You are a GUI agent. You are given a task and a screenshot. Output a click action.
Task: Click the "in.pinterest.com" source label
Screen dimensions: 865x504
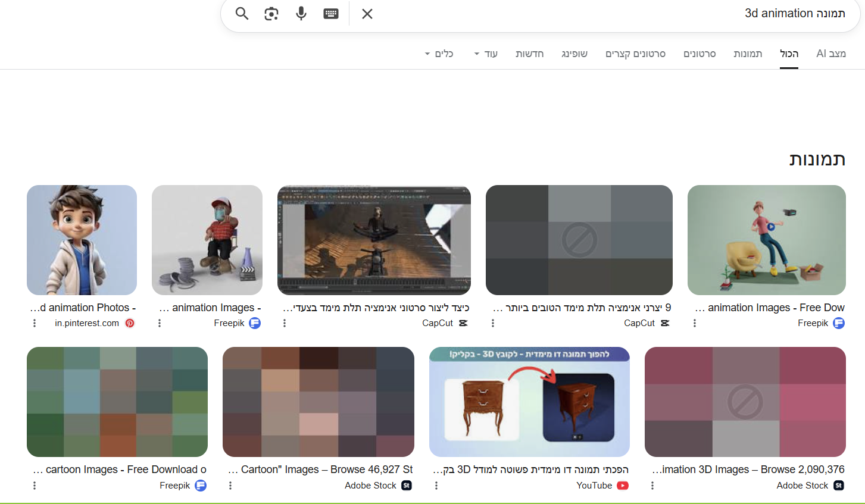pyautogui.click(x=87, y=323)
